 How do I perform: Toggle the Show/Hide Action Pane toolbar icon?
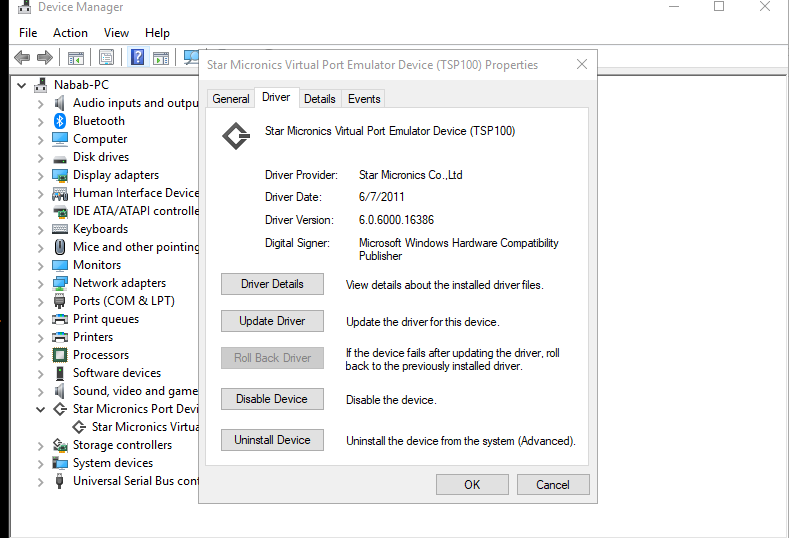point(161,58)
